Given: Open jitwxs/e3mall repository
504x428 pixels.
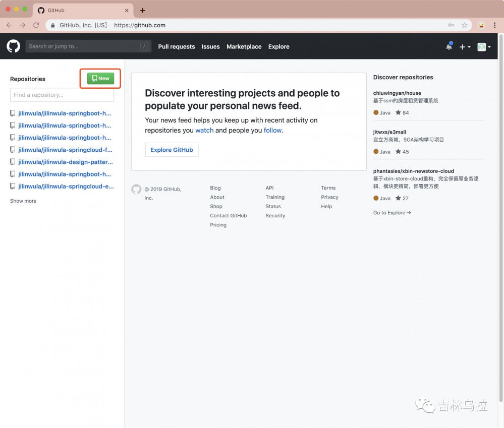Looking at the screenshot, I should pyautogui.click(x=389, y=132).
